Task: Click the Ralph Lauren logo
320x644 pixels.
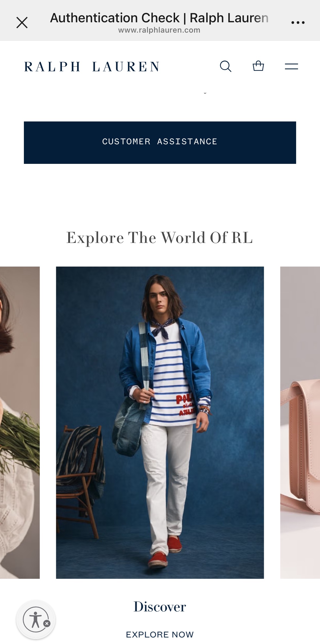Action: pos(92,67)
